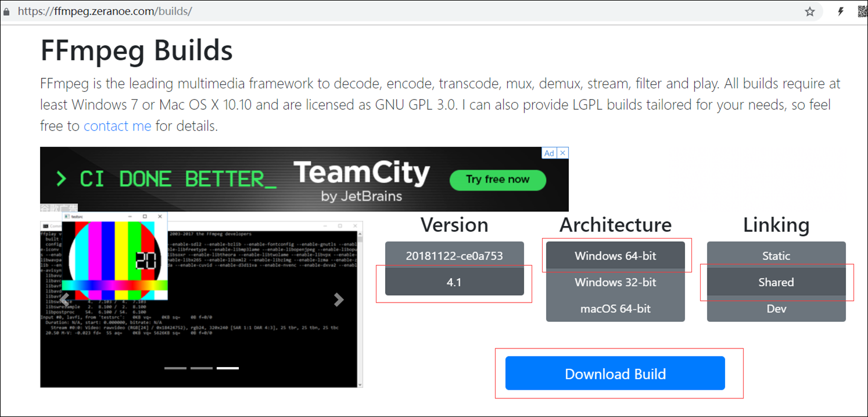
Task: Click the Version column heading
Action: [x=454, y=225]
